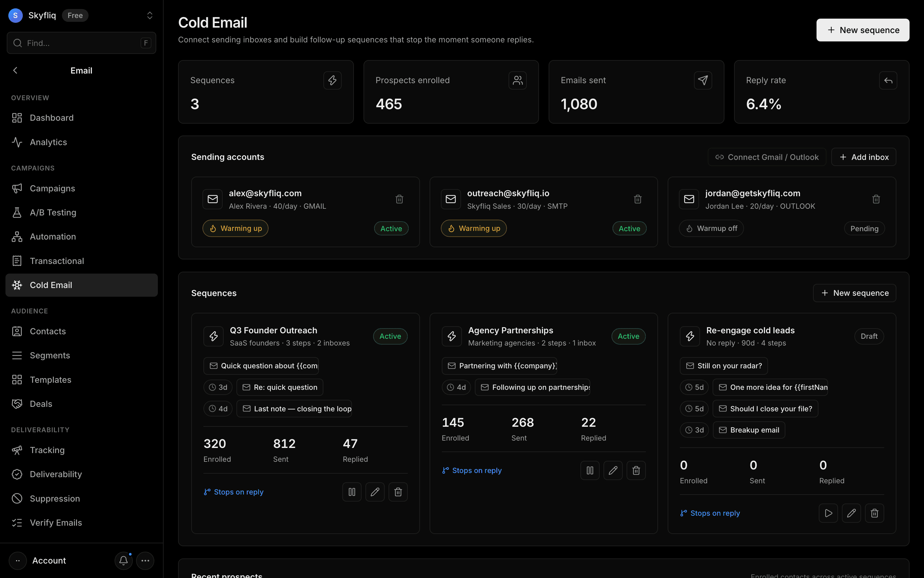924x578 pixels.
Task: Edit the Q3 Founder Outreach sequence
Action: (375, 492)
